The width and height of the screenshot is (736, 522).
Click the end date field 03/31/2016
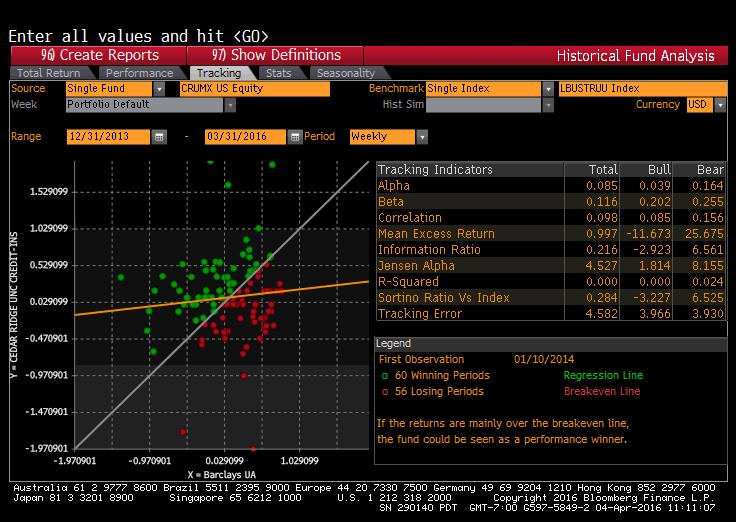(245, 137)
